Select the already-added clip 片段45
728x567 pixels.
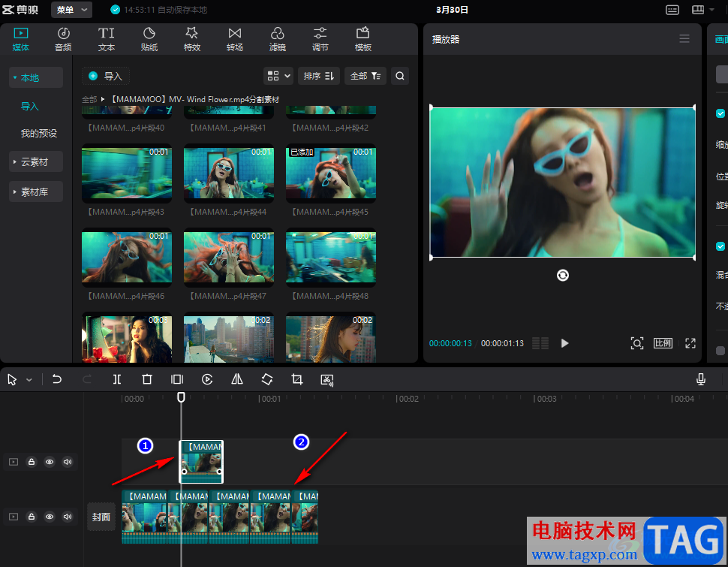click(331, 173)
